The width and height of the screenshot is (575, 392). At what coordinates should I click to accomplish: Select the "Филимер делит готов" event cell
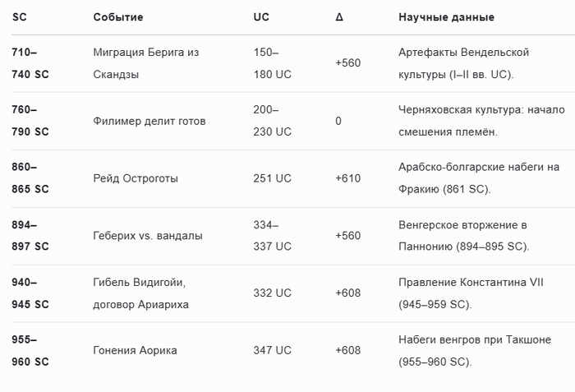pyautogui.click(x=149, y=121)
